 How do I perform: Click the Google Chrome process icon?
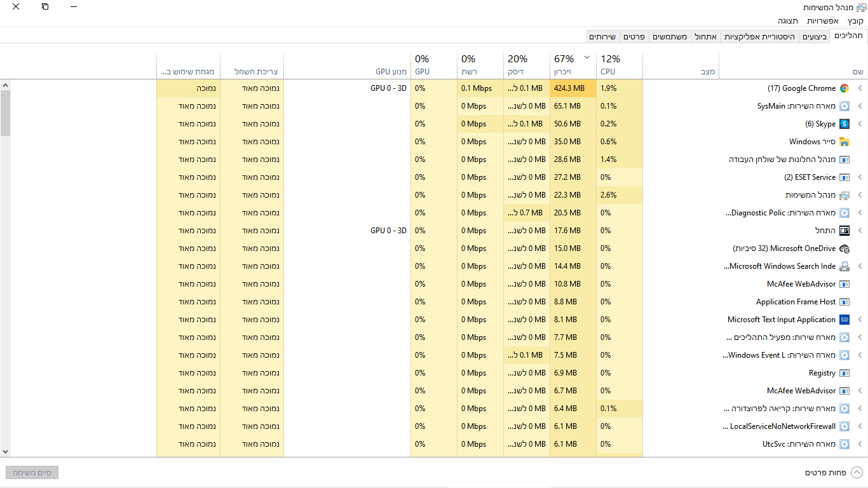(844, 88)
